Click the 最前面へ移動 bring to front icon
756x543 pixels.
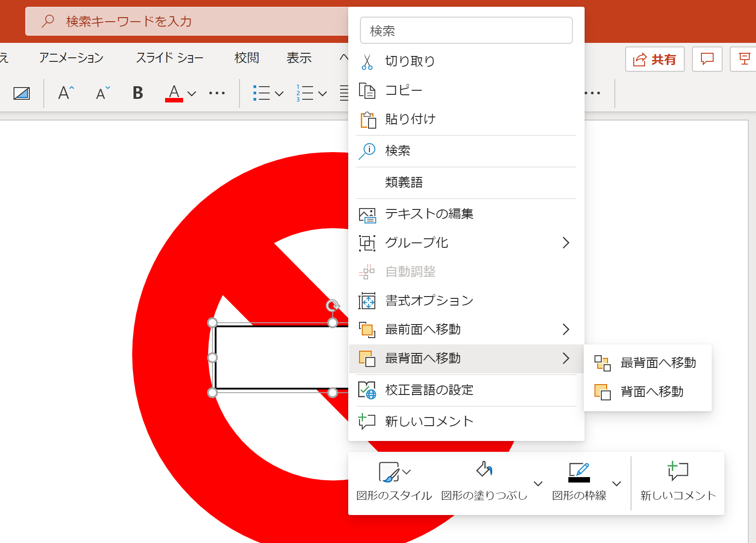coord(367,330)
